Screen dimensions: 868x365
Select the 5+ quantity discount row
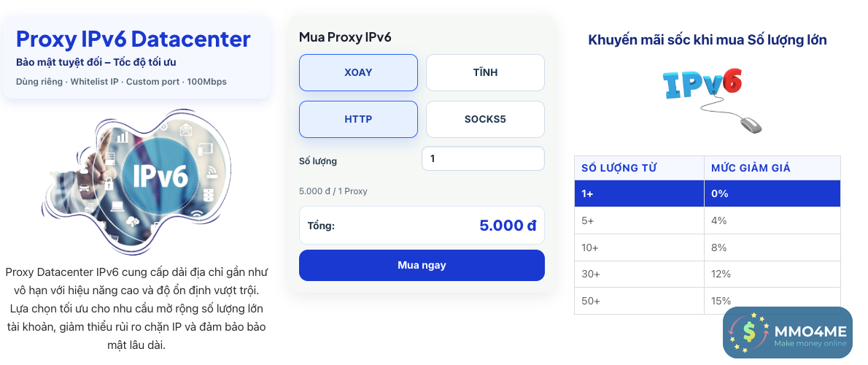coord(707,220)
